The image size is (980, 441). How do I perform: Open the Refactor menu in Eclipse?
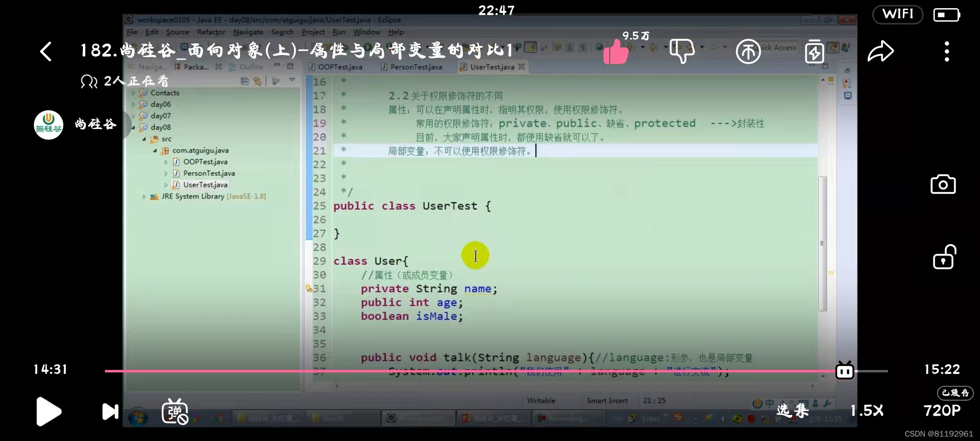point(211,32)
